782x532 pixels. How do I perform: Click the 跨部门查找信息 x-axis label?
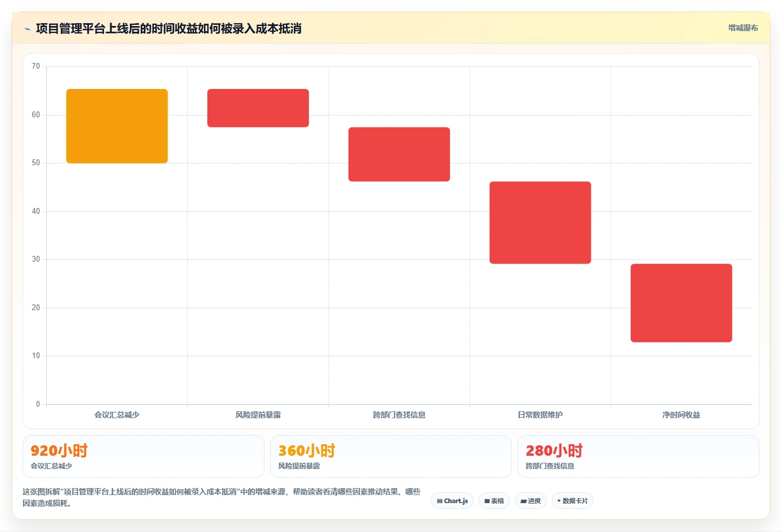399,415
